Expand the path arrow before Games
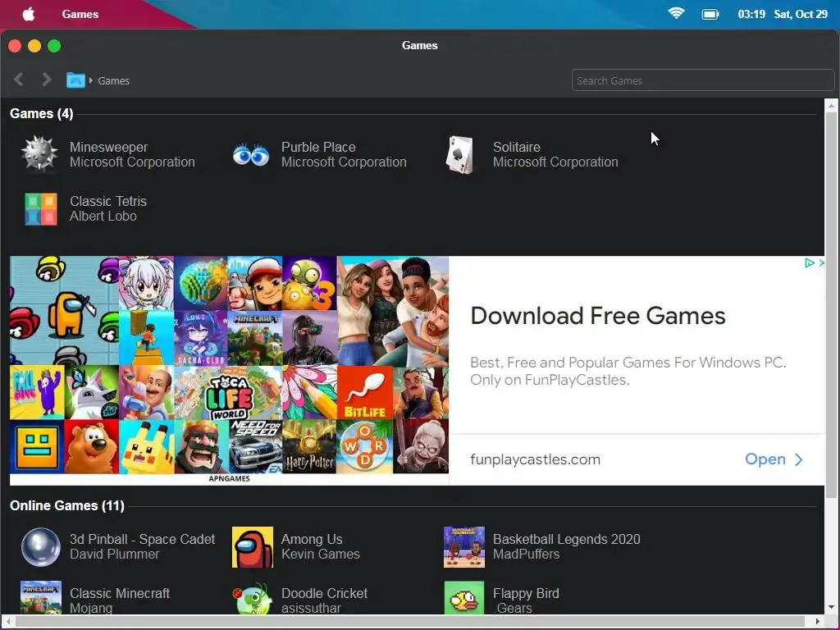This screenshot has height=630, width=840. 90,80
